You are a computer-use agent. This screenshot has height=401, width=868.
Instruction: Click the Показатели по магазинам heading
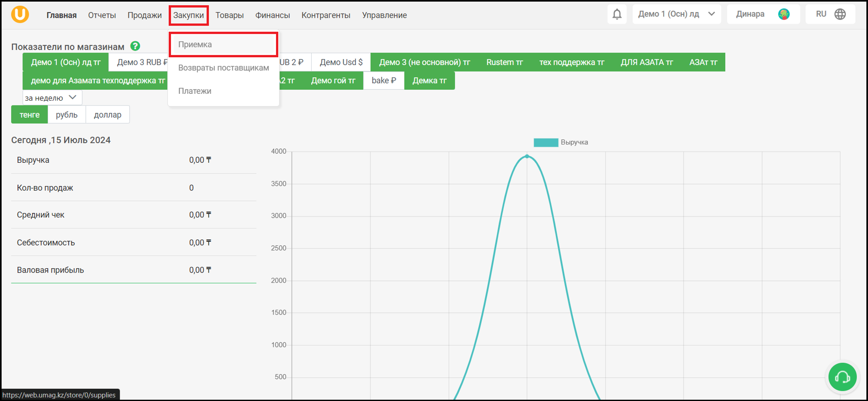click(68, 47)
